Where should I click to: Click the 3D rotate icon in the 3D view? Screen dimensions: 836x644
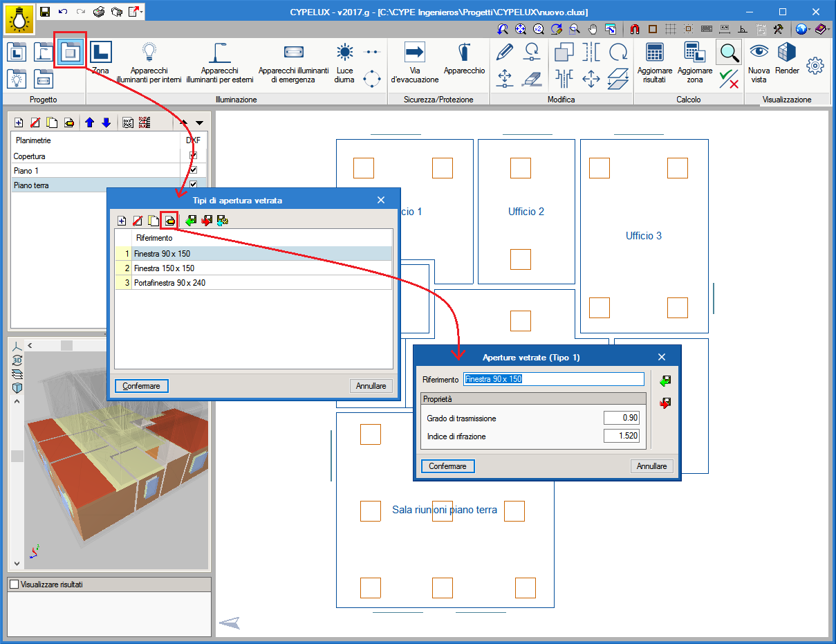click(x=17, y=360)
